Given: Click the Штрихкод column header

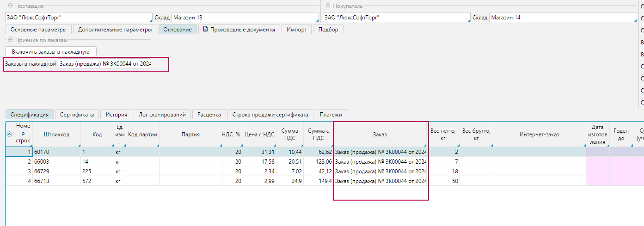Looking at the screenshot, I should pos(56,134).
